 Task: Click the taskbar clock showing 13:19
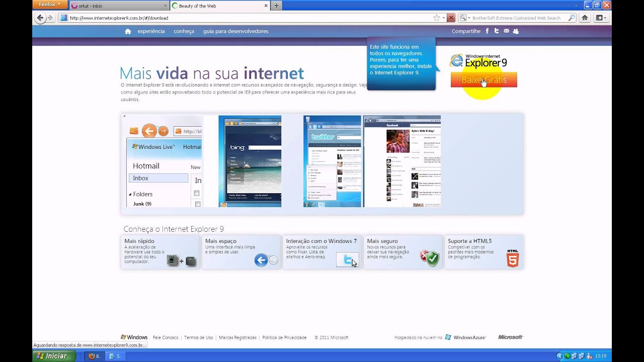(x=601, y=356)
